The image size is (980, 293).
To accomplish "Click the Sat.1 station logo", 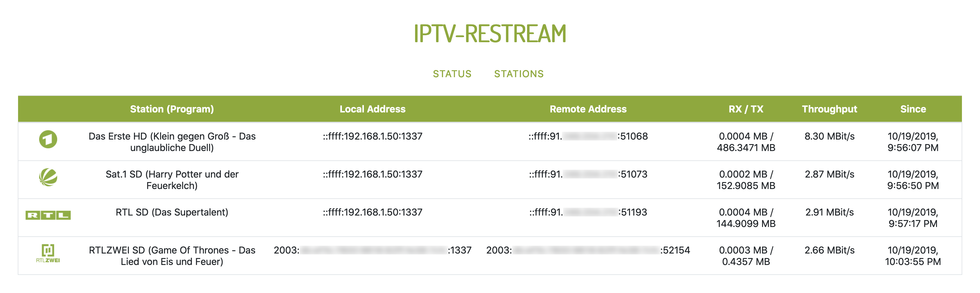I will (x=48, y=177).
